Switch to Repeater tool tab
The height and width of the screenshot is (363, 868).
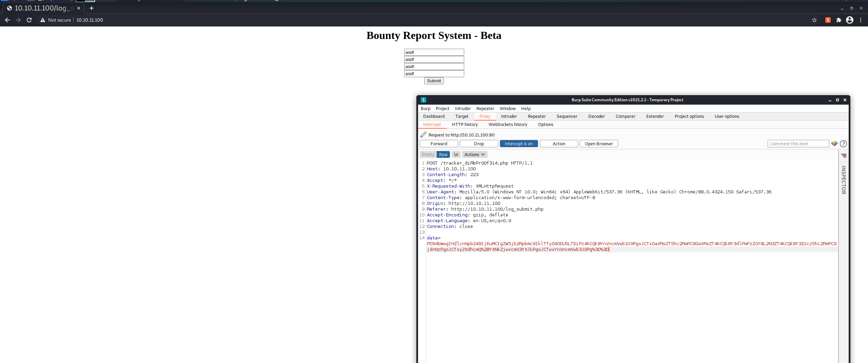click(x=537, y=116)
